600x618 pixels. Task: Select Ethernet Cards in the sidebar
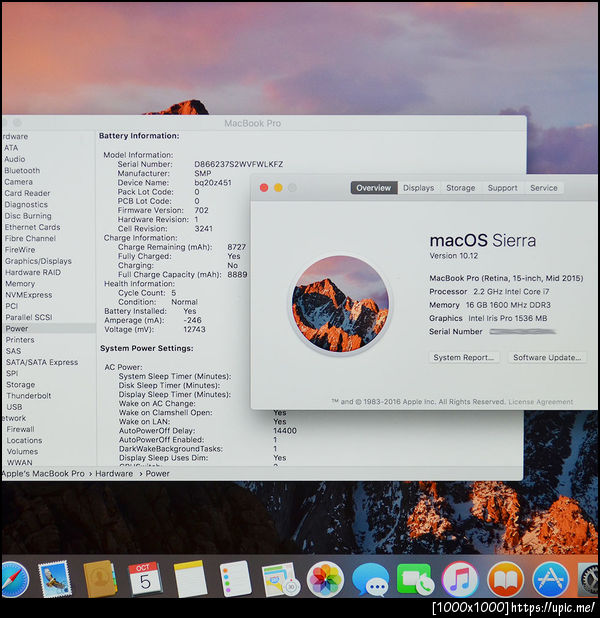32,227
